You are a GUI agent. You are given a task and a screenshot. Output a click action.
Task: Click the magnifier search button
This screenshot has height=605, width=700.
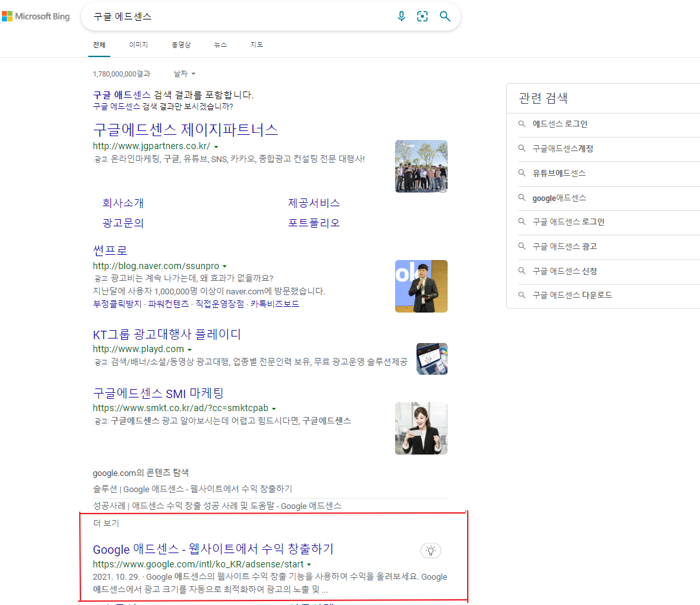tap(444, 16)
